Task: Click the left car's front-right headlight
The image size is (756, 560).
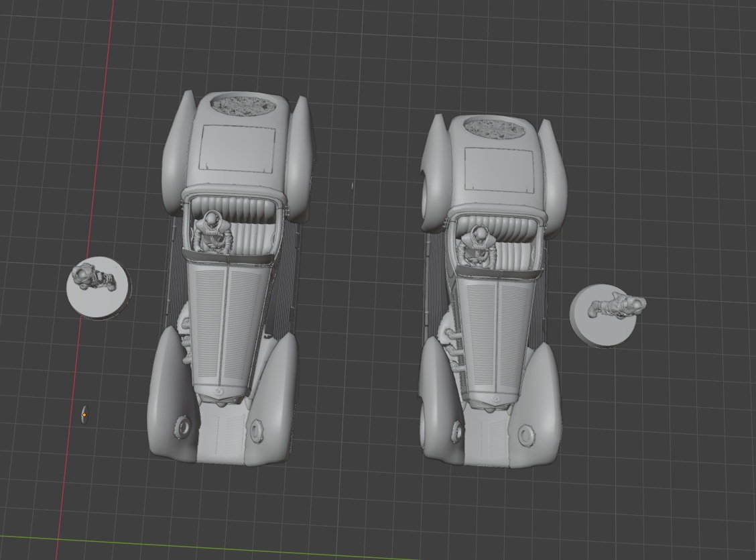Action: coord(257,431)
